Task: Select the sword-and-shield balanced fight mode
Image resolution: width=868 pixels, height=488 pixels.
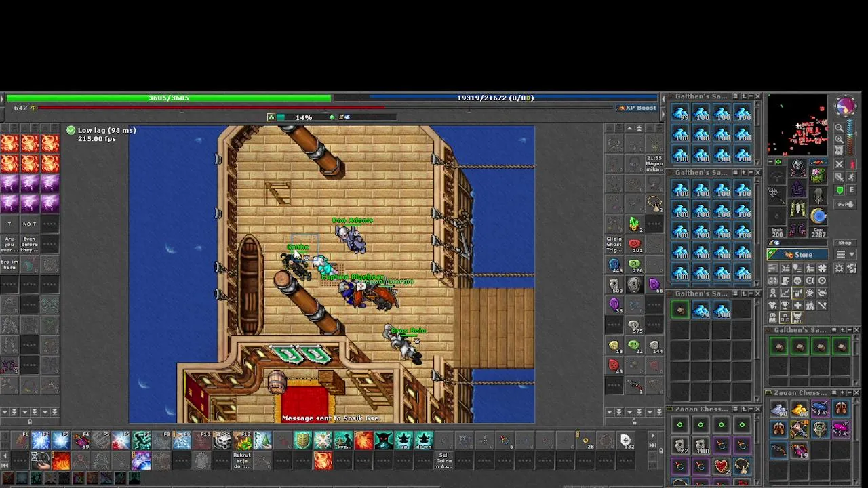Action: coord(840,177)
